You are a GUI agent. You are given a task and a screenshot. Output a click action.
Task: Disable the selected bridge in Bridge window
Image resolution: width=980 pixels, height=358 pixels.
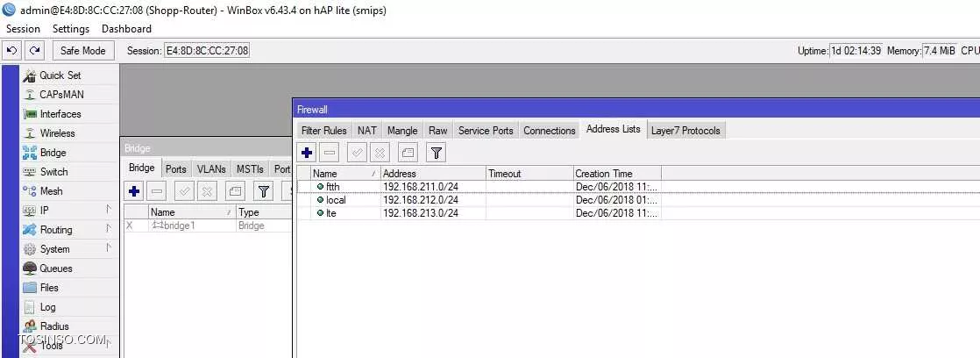pos(208,191)
